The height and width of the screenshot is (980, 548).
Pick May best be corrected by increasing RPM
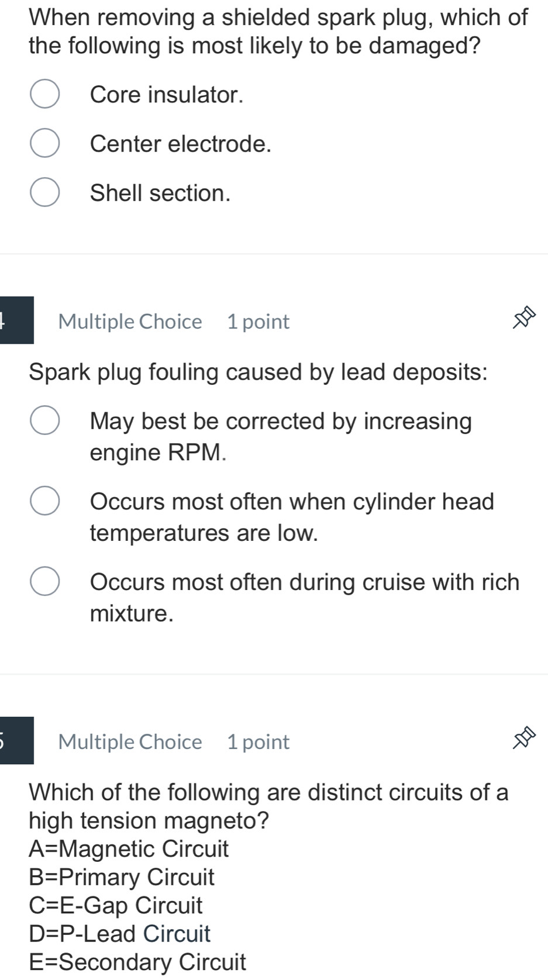pos(46,420)
